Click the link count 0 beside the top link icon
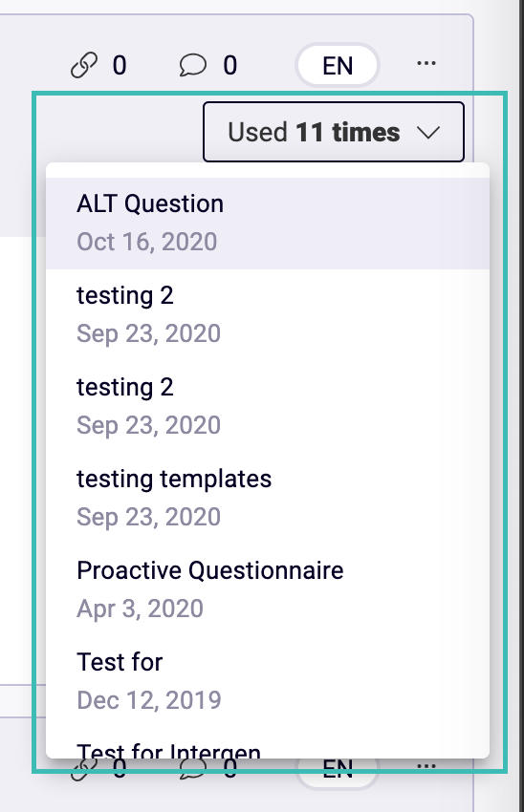Viewport: 524px width, 812px height. click(120, 66)
